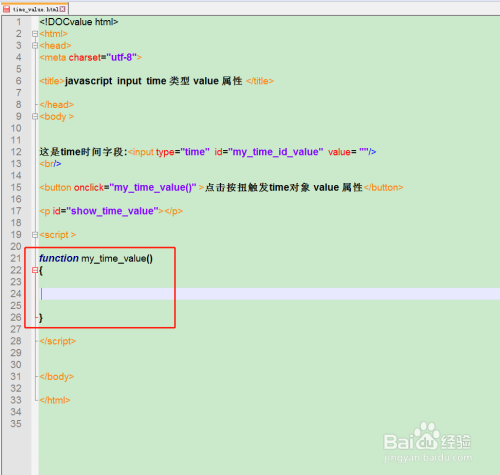Viewport: 500px width, 475px height.
Task: Click the <input tag name on line 12
Action: 141,152
